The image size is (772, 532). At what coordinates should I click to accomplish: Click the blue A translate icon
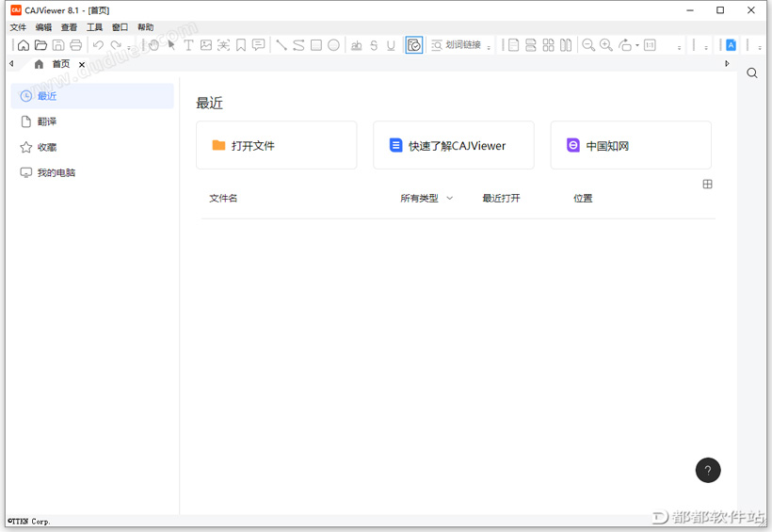coord(731,45)
